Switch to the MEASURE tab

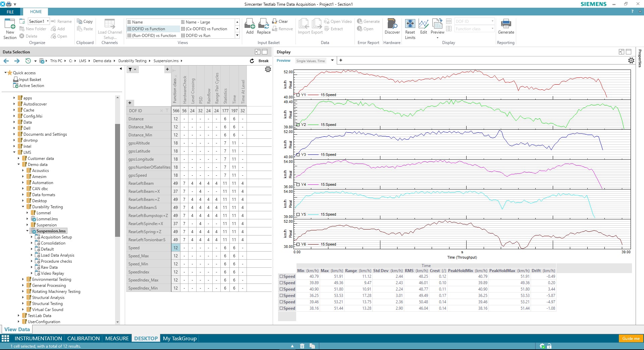[117, 338]
